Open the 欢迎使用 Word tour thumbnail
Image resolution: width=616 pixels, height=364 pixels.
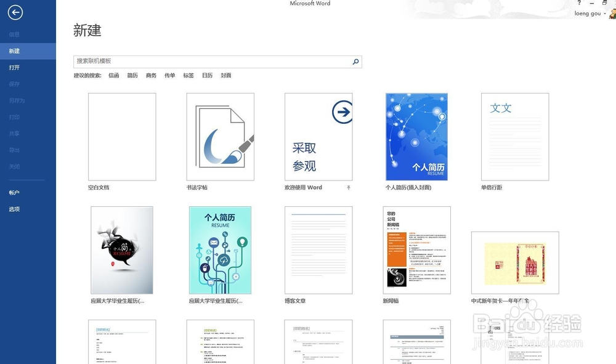click(318, 137)
